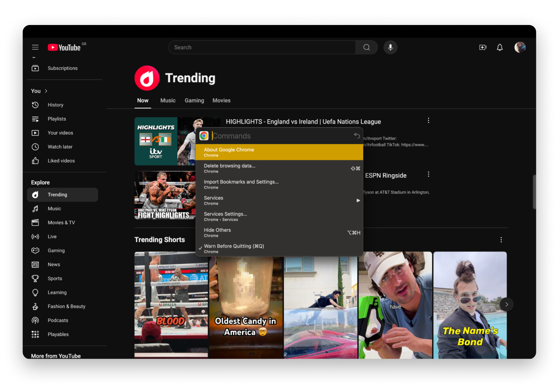Open Sports in the sidebar
This screenshot has width=557, height=392.
[62, 278]
